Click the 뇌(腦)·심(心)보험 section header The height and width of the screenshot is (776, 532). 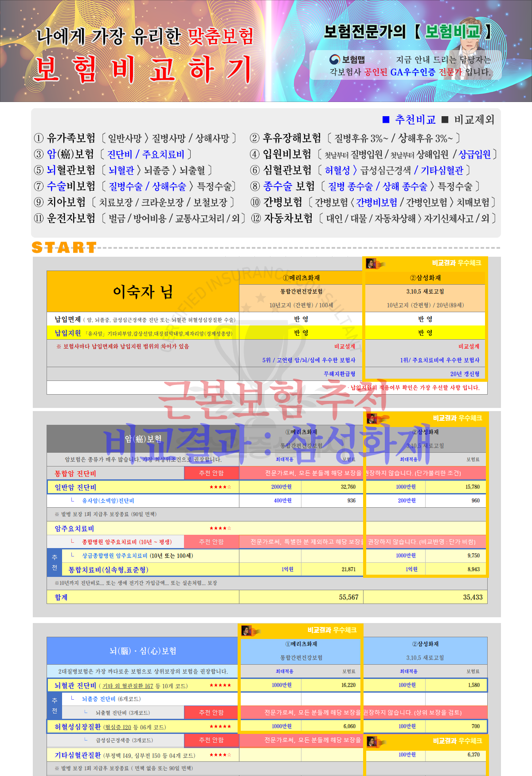point(143,651)
